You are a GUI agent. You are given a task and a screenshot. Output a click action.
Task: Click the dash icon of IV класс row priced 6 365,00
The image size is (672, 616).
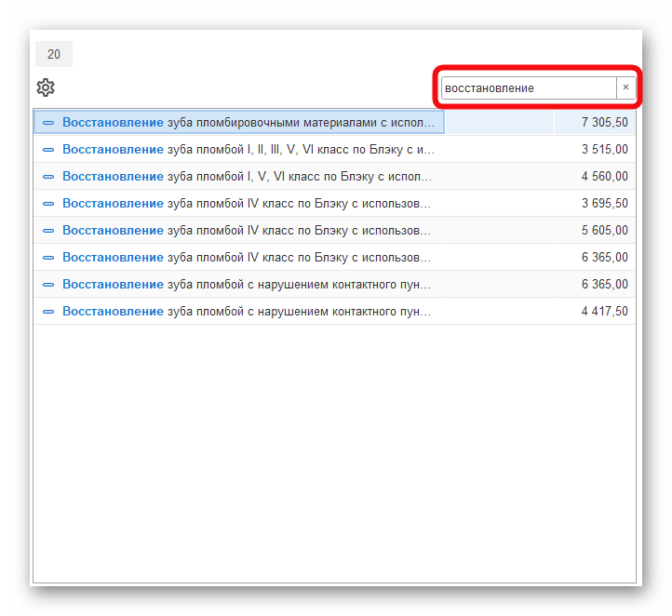pos(48,258)
